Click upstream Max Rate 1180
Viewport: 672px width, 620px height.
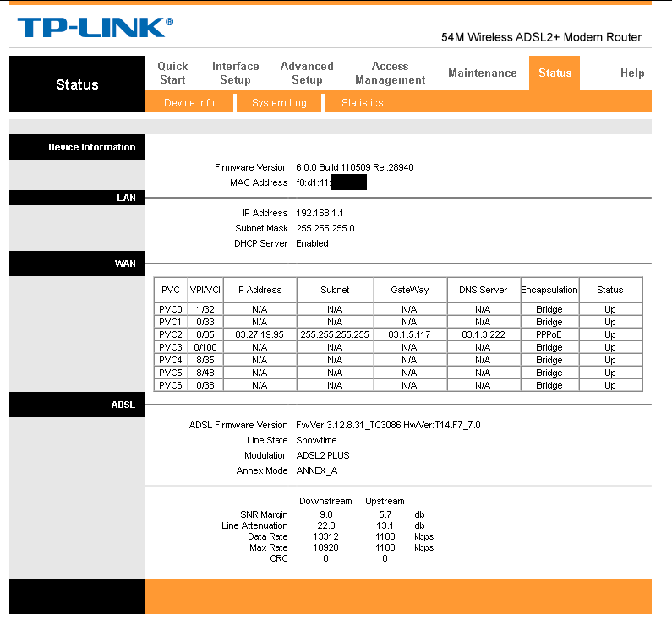coord(385,547)
